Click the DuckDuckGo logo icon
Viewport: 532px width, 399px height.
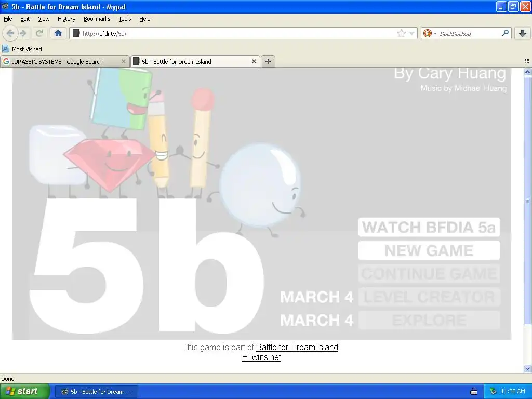tap(427, 33)
